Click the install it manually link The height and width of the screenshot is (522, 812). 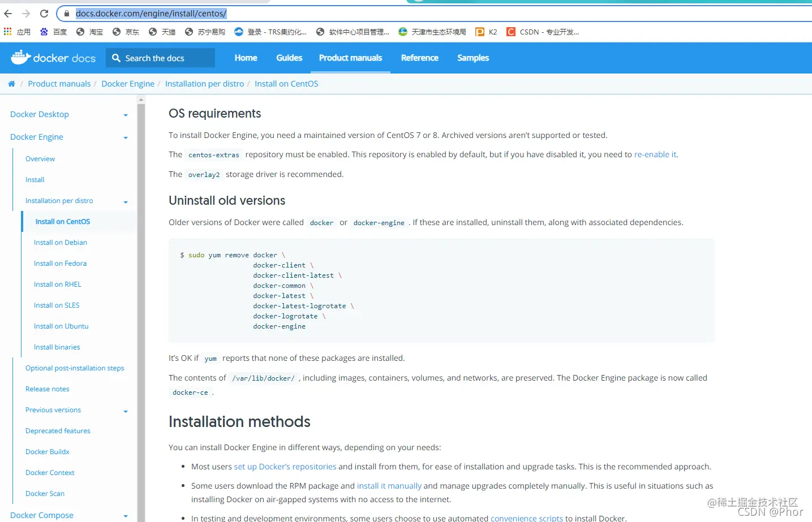[x=389, y=486]
